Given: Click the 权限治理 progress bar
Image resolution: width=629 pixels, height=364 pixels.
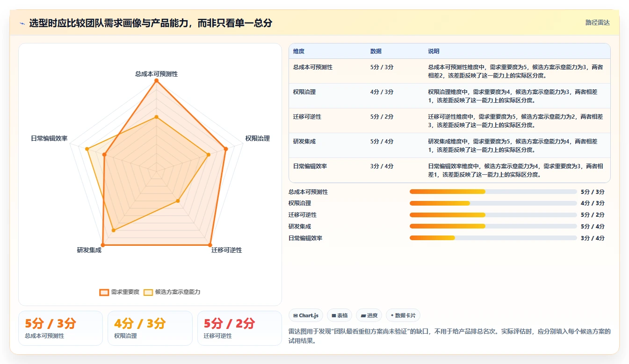Looking at the screenshot, I should coord(493,203).
